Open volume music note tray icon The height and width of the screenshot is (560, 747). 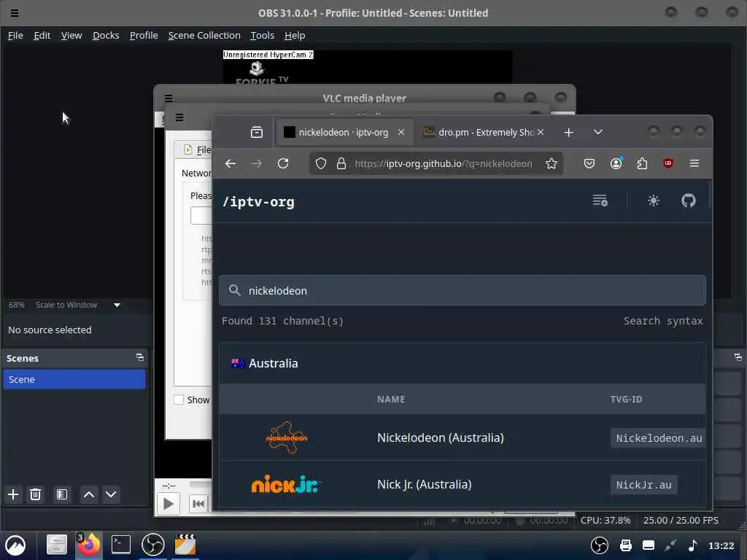click(x=693, y=545)
